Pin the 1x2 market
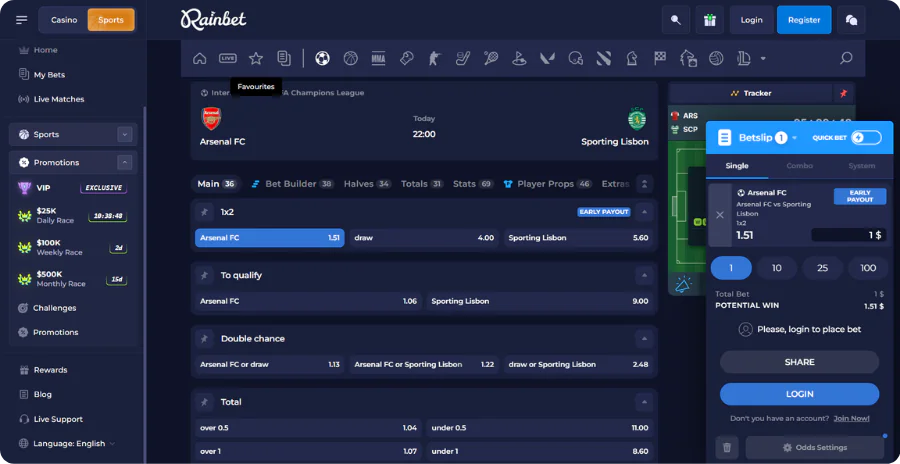This screenshot has height=464, width=900. 204,212
